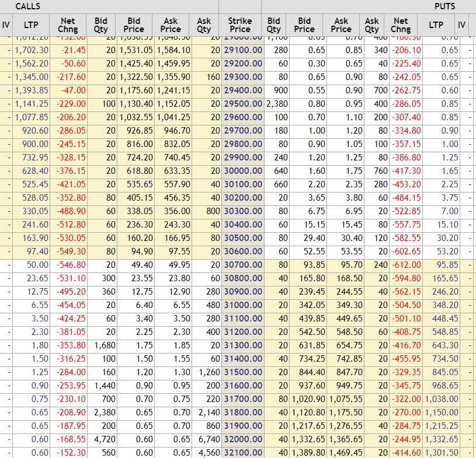Select puts LTP value 1,038.00
This screenshot has width=476, height=458.
tap(442, 399)
